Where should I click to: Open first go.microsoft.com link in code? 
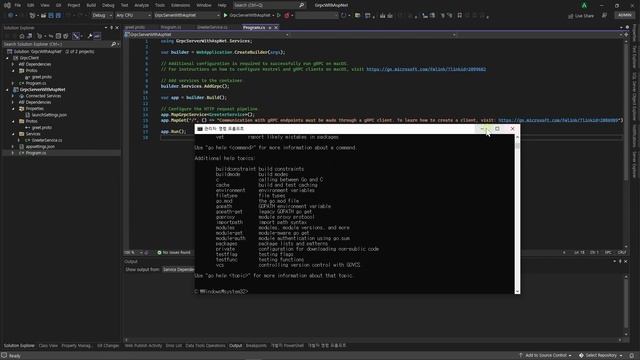[x=426, y=69]
